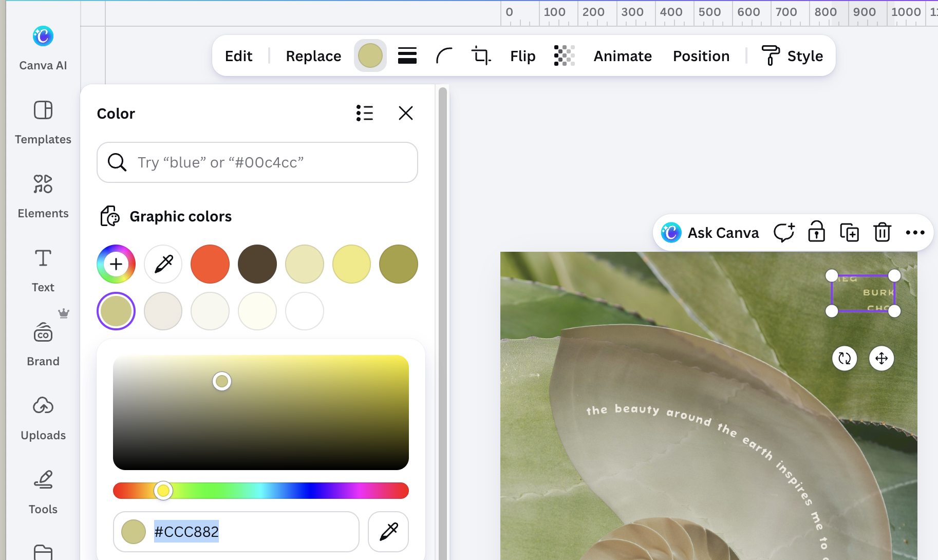Click Replace in the toolbar
This screenshot has height=560, width=938.
(313, 55)
